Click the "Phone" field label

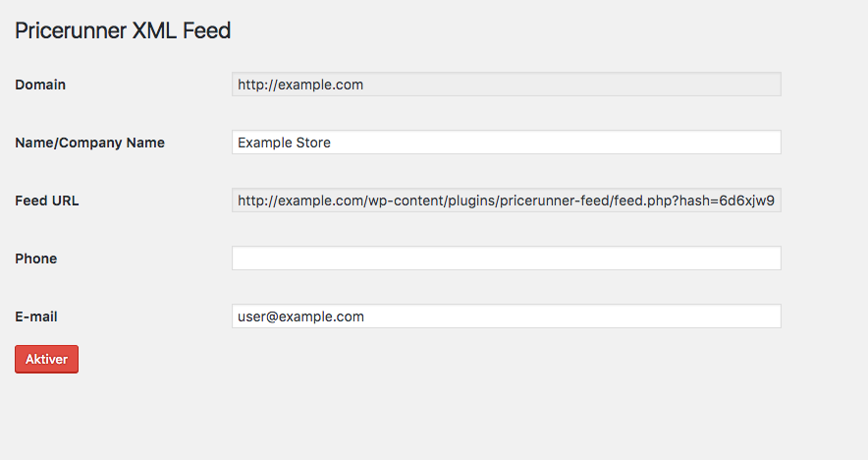pos(36,259)
